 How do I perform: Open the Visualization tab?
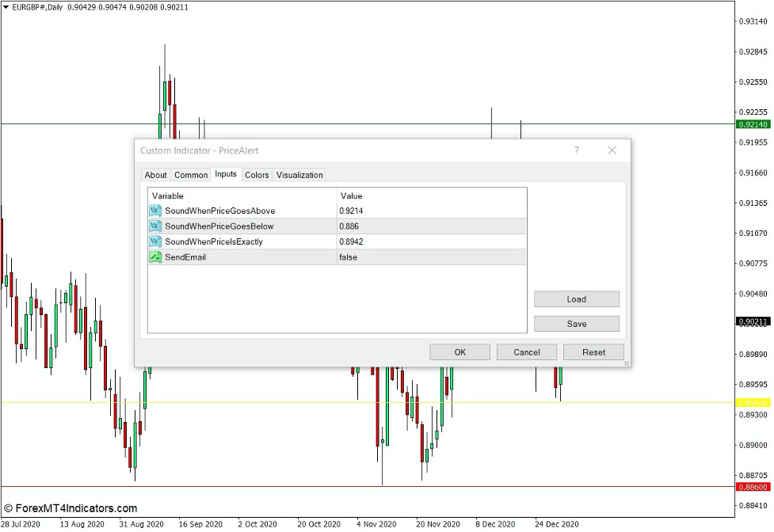[299, 175]
